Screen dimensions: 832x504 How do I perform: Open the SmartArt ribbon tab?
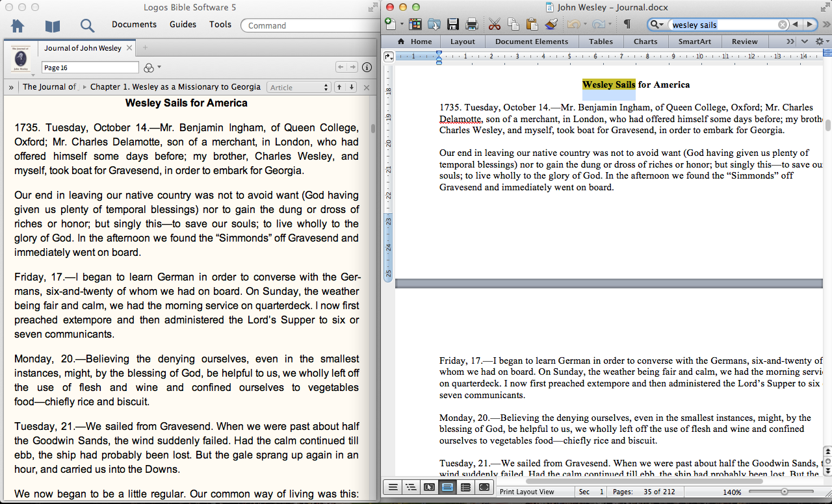tap(694, 42)
